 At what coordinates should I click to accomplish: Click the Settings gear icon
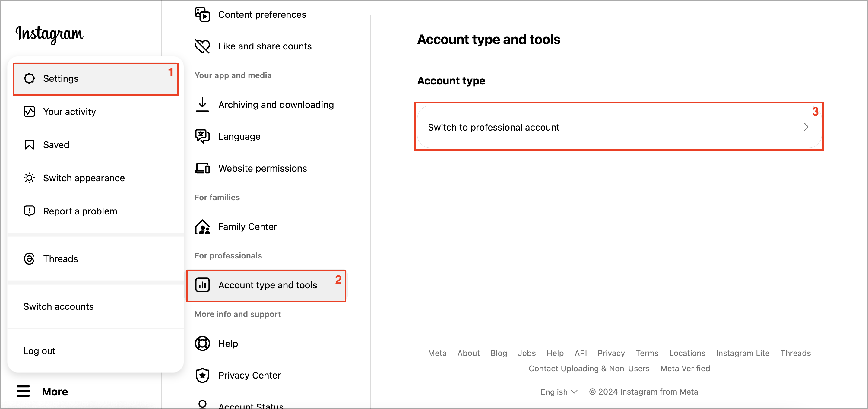click(29, 78)
